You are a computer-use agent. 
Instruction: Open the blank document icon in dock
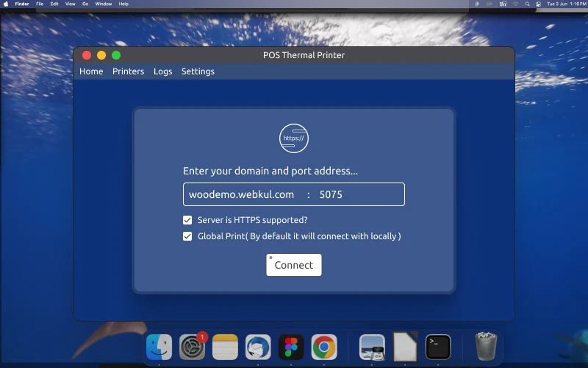(x=405, y=346)
